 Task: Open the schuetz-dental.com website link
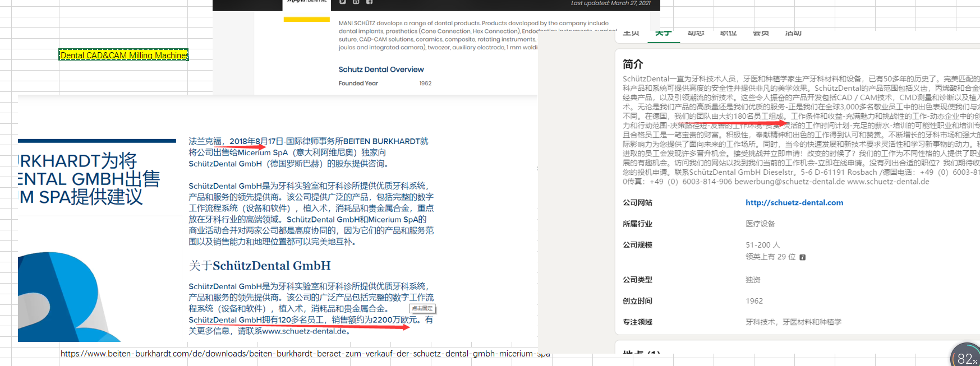(x=794, y=203)
